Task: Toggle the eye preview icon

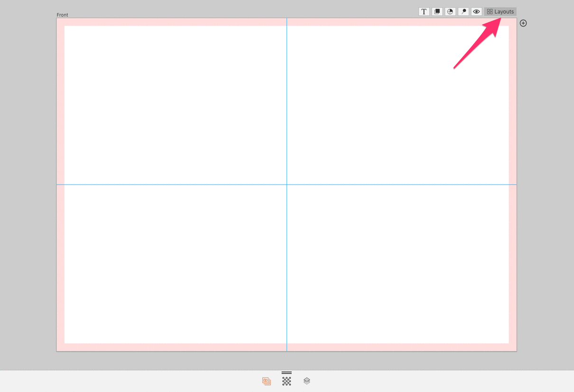Action: tap(477, 11)
